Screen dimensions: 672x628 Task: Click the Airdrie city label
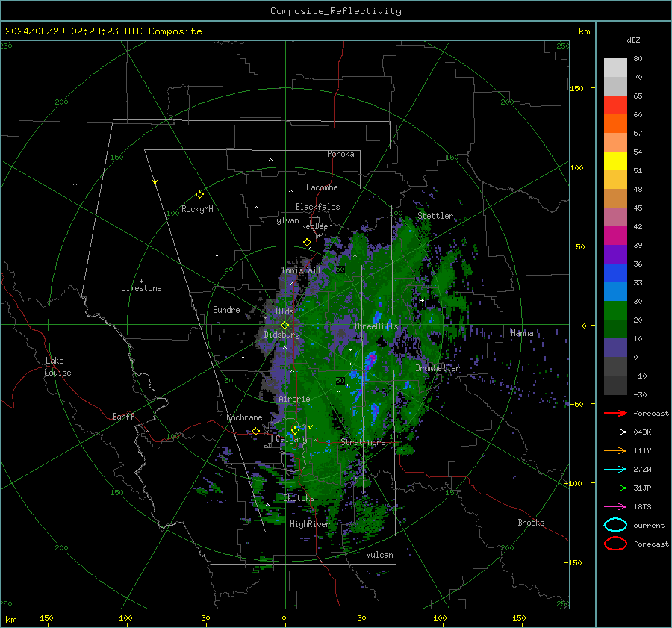pos(294,399)
